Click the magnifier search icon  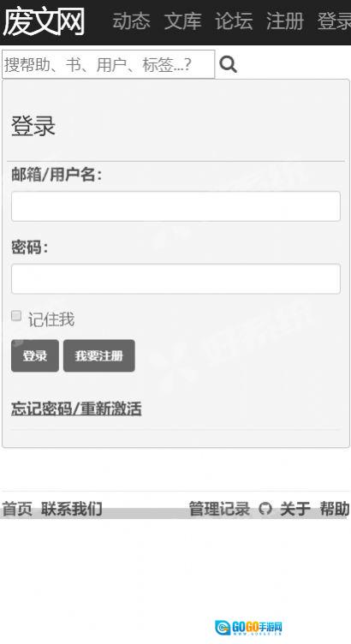click(x=229, y=64)
